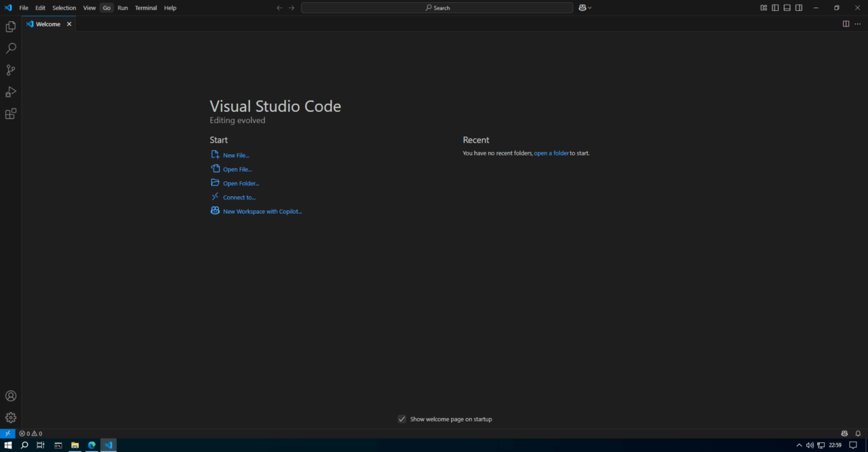The image size is (868, 452).
Task: Open the Help menu
Action: tap(170, 7)
